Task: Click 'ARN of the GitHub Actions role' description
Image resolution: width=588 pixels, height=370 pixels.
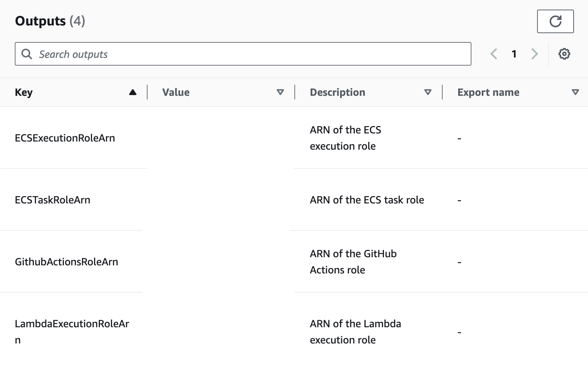Action: pos(353,262)
